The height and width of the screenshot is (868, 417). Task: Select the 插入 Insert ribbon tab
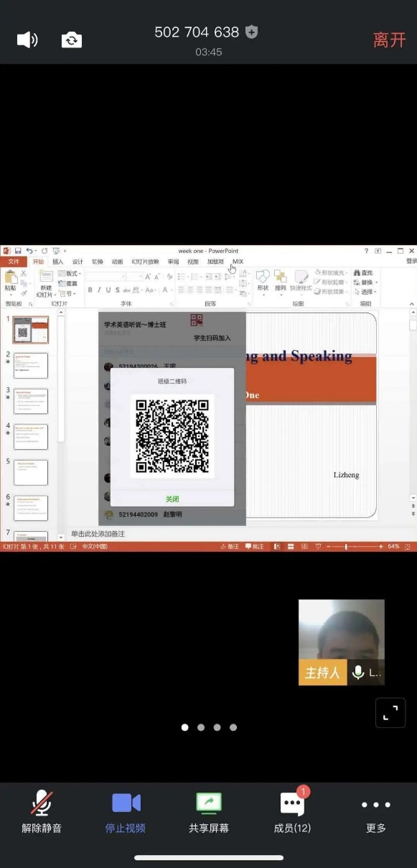click(x=57, y=262)
